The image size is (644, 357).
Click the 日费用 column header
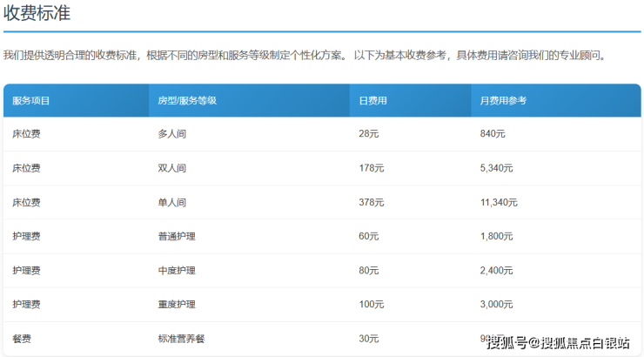[372, 101]
